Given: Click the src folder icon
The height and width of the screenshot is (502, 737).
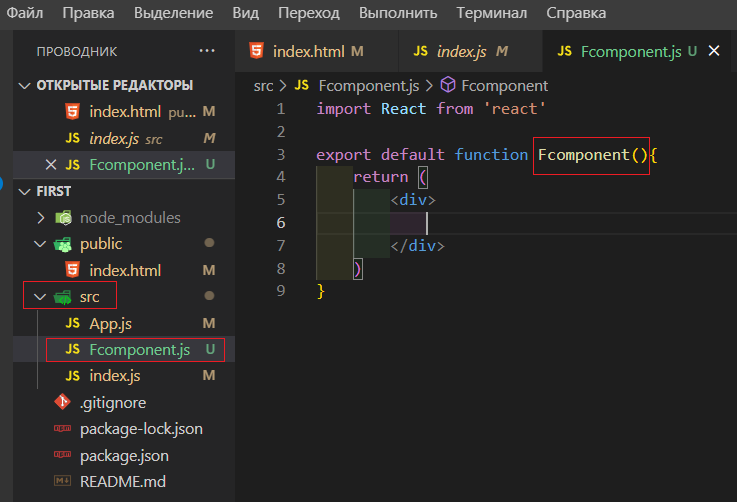Looking at the screenshot, I should pos(63,297).
